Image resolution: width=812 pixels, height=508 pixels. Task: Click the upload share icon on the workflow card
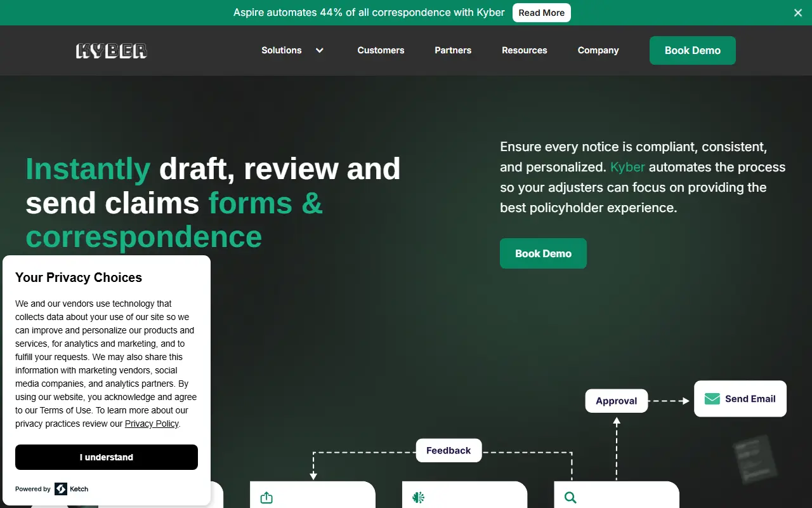(266, 498)
